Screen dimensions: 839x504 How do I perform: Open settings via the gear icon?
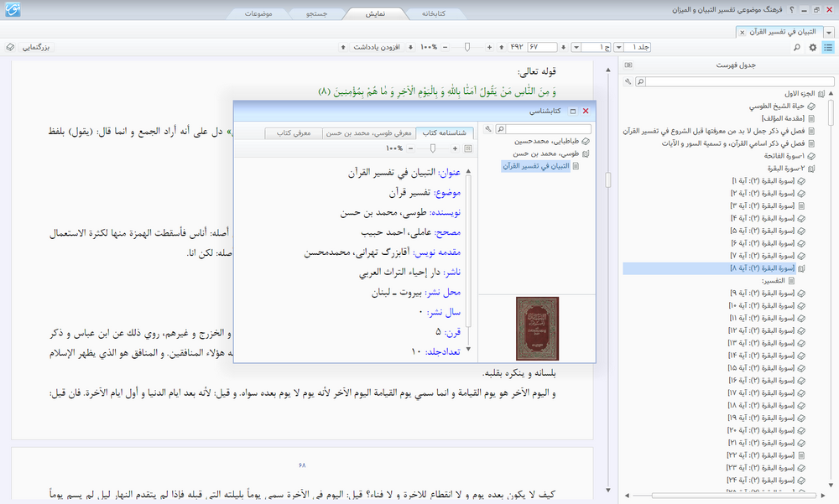(813, 47)
